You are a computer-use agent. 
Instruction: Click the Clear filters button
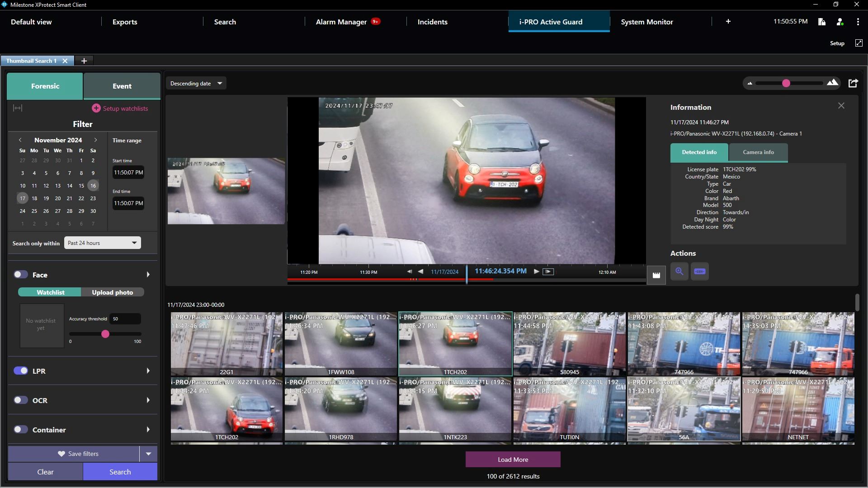45,472
